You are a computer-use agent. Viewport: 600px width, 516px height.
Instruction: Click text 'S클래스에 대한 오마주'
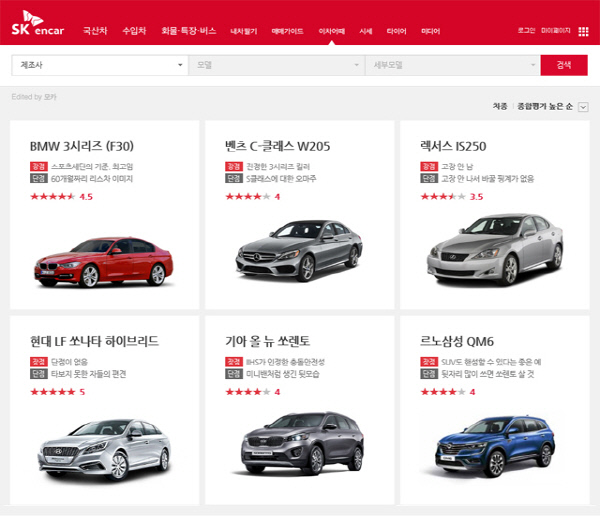(x=281, y=179)
